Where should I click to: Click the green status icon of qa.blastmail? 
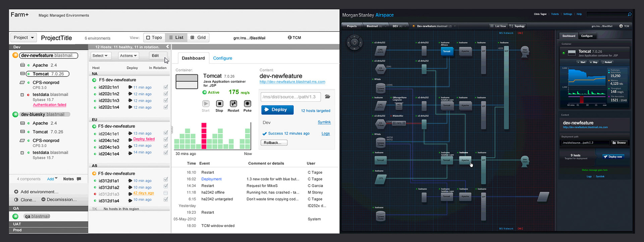pos(15,216)
